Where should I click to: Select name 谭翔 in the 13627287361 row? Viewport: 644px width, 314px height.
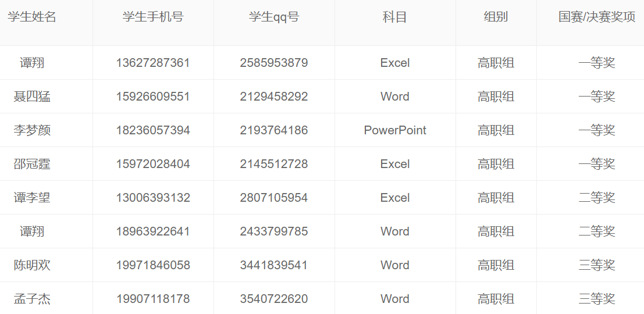coord(32,63)
